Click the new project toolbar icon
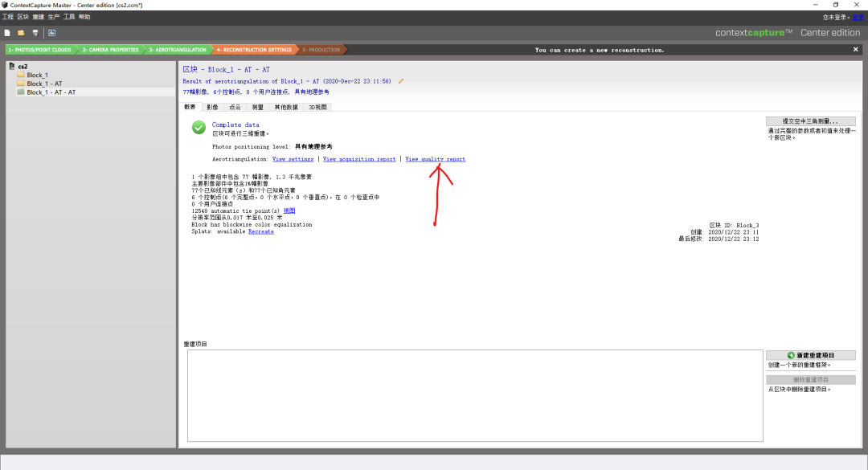 tap(7, 33)
